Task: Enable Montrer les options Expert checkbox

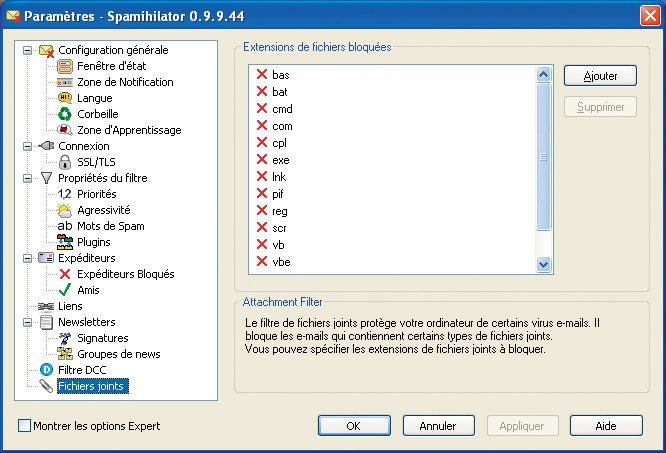Action: pyautogui.click(x=24, y=425)
